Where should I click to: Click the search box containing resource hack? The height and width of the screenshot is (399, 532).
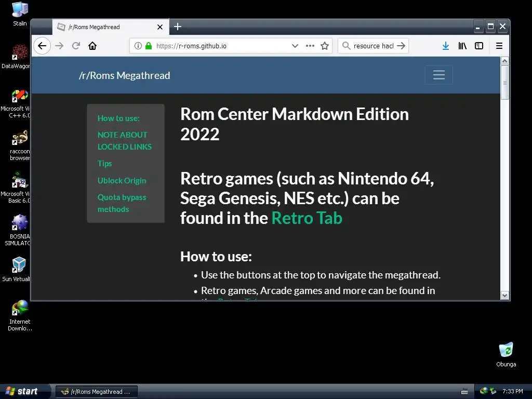coord(373,46)
